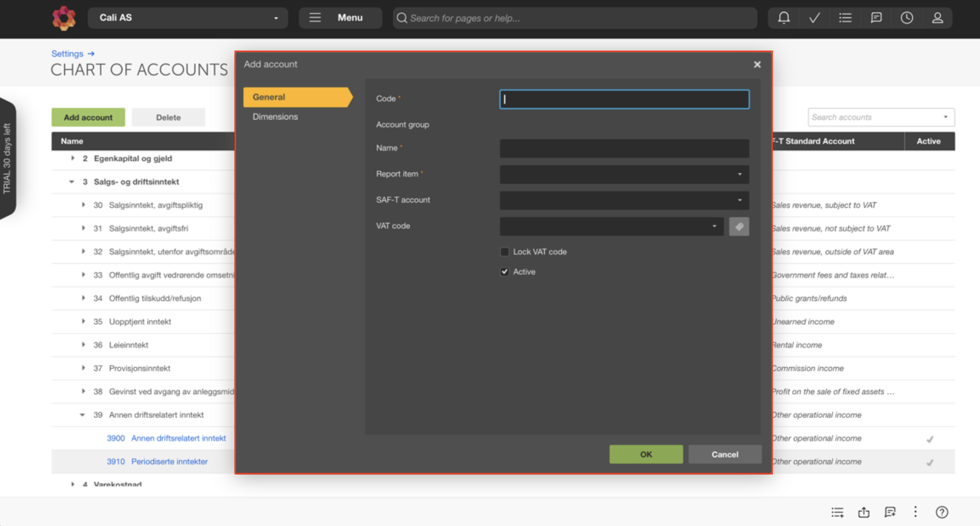Screen dimensions: 980x526
Task: Collapse group 39 Annen driftsrelatert inntekt
Action: point(82,415)
